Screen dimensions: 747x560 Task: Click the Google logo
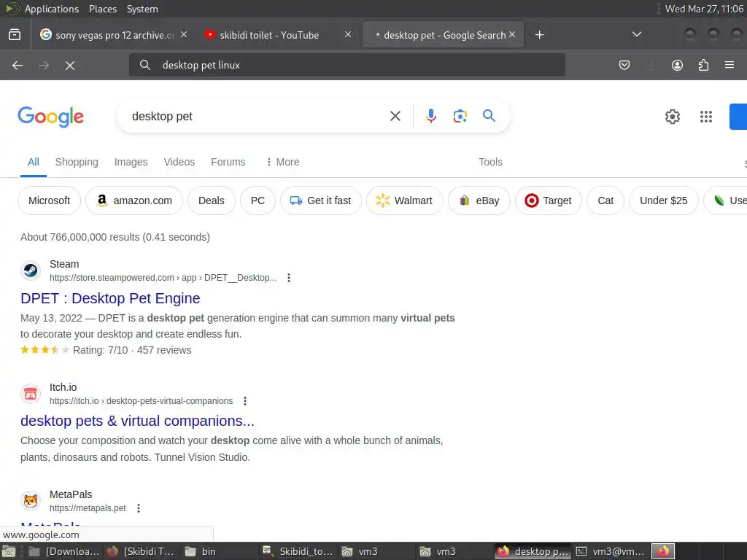pyautogui.click(x=50, y=117)
